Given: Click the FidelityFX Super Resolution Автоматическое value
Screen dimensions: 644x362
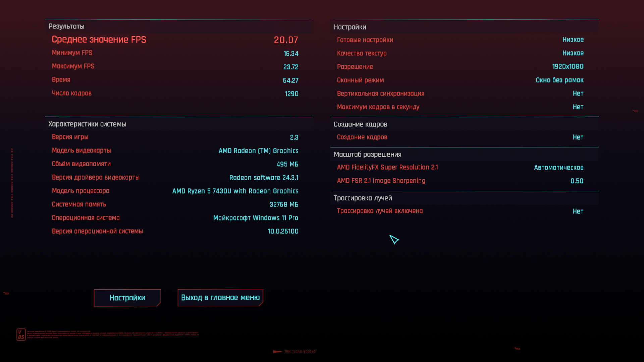Looking at the screenshot, I should (558, 168).
